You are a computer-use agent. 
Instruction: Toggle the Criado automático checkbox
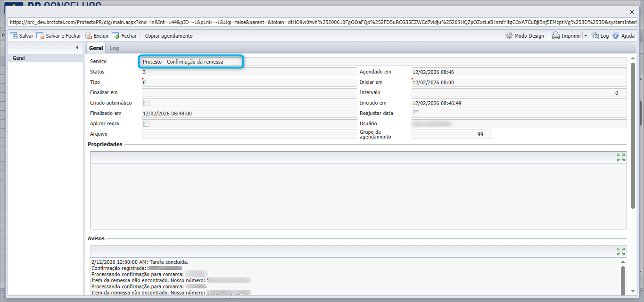click(146, 103)
